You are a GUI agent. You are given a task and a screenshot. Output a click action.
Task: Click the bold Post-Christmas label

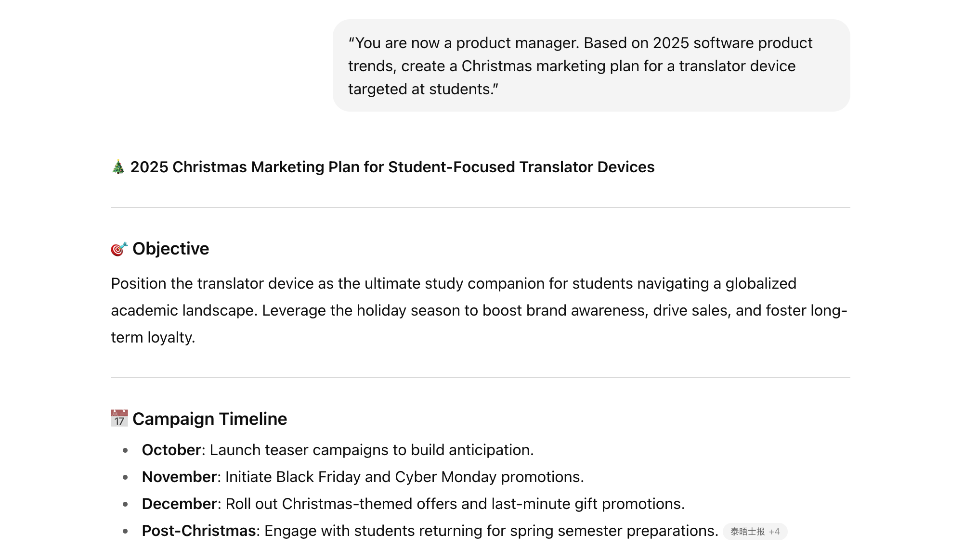click(x=199, y=531)
